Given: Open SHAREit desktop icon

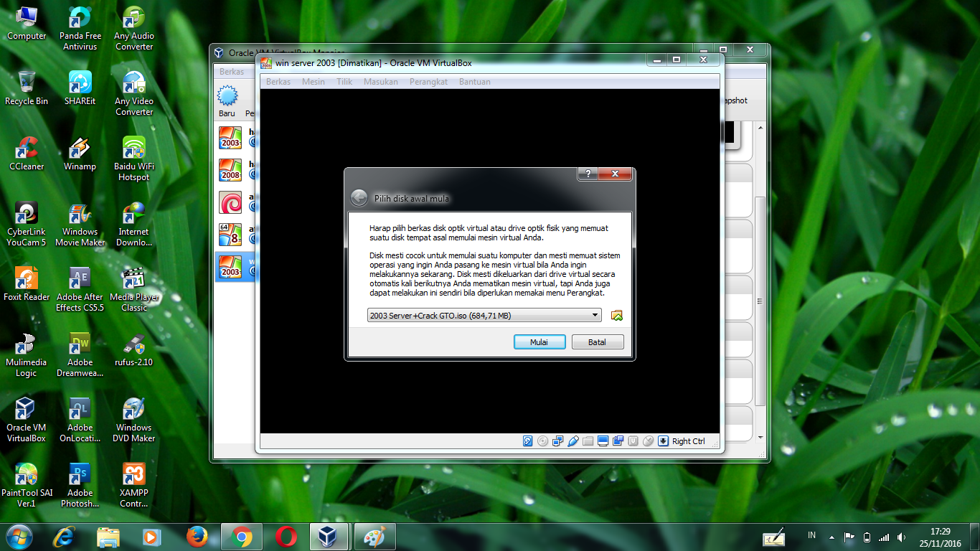Looking at the screenshot, I should [80, 88].
